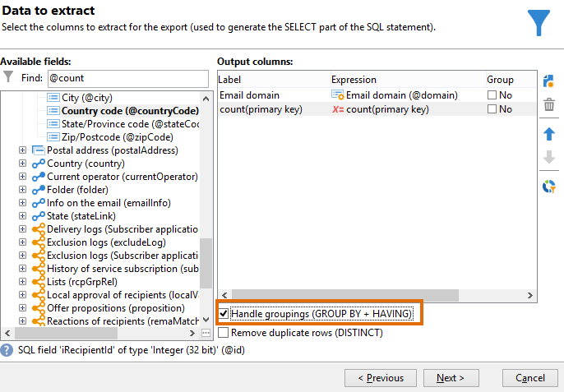This screenshot has width=564, height=392.
Task: Select Zip/Postcode (@zipCode) field in tree
Action: 118,137
